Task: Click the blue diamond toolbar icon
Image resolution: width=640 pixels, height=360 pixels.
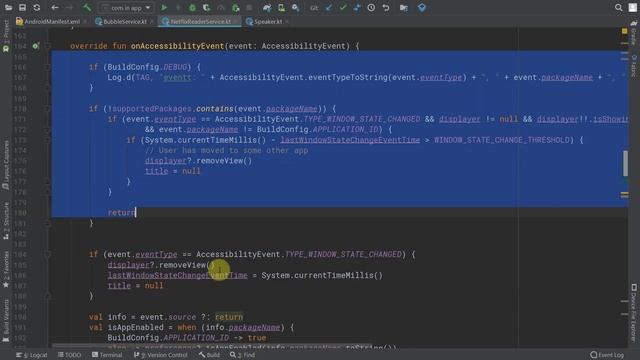Action: 422,8
